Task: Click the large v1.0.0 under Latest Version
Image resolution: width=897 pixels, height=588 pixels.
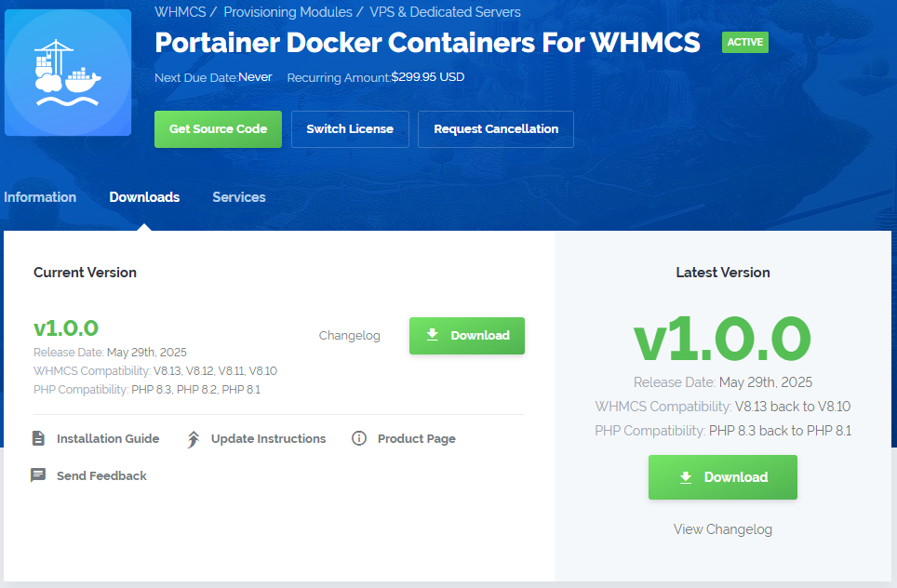Action: (x=722, y=340)
